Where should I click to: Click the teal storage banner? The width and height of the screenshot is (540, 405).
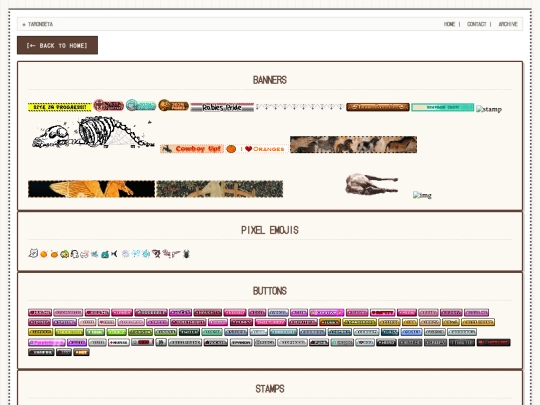tap(443, 107)
